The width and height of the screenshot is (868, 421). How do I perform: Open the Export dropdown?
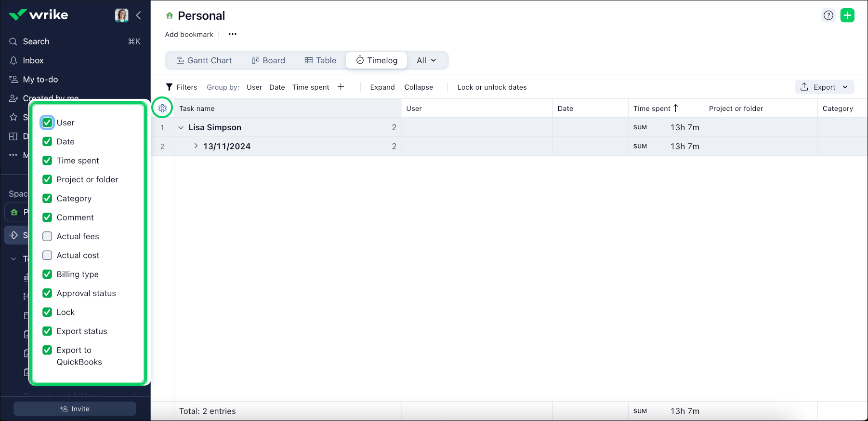[x=824, y=87]
